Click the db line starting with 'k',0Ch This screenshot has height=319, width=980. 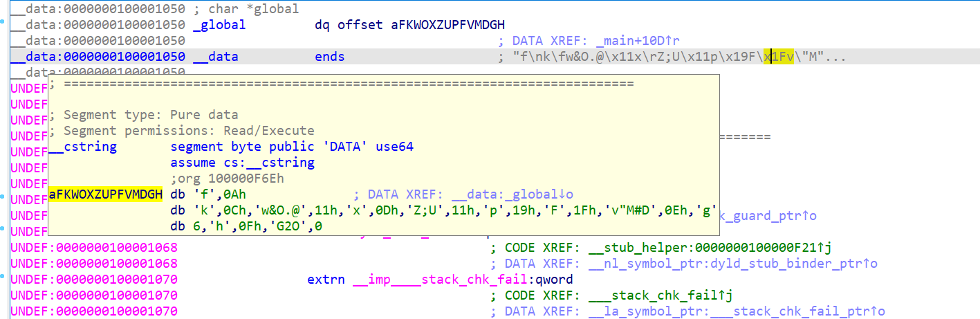pos(443,210)
